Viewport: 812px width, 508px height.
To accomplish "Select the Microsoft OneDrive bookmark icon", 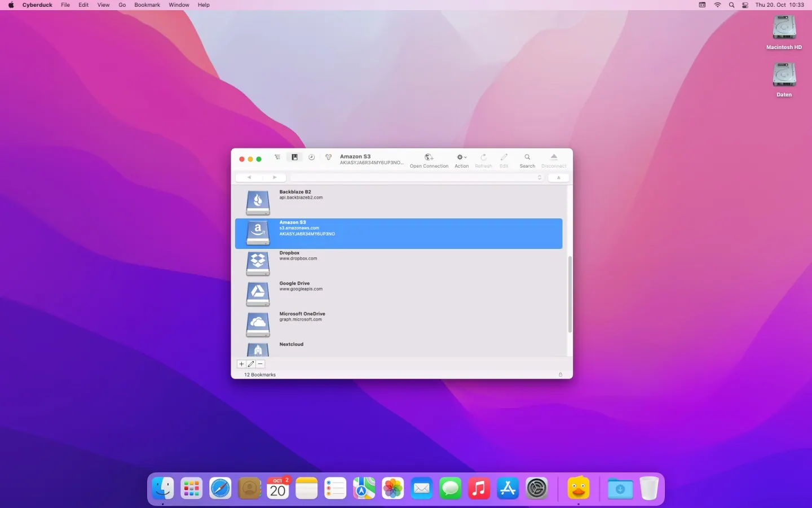I will (x=258, y=325).
